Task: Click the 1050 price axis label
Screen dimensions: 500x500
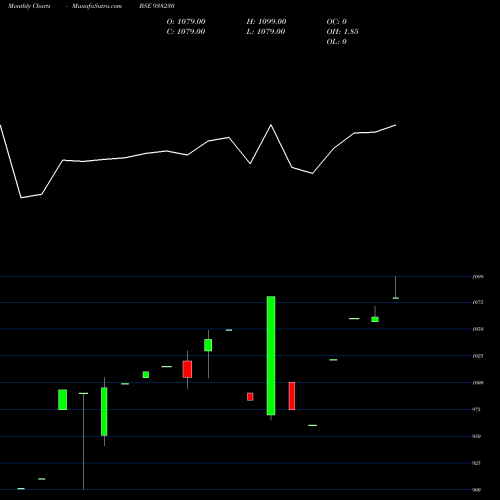Action: click(x=478, y=329)
